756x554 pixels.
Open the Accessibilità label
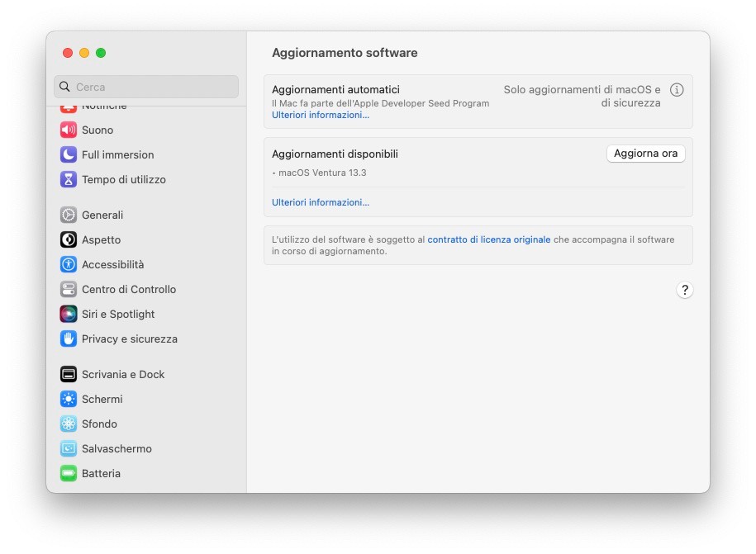[113, 264]
